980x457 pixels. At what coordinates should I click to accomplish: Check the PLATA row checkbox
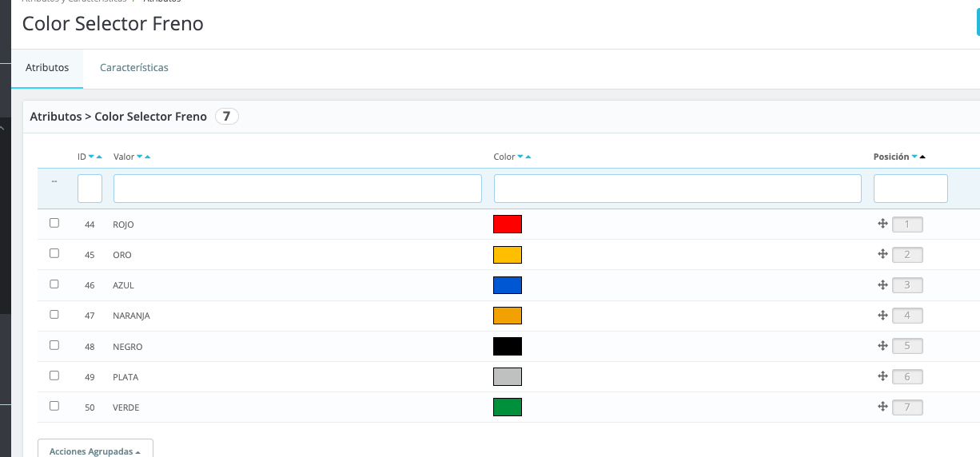(x=54, y=376)
